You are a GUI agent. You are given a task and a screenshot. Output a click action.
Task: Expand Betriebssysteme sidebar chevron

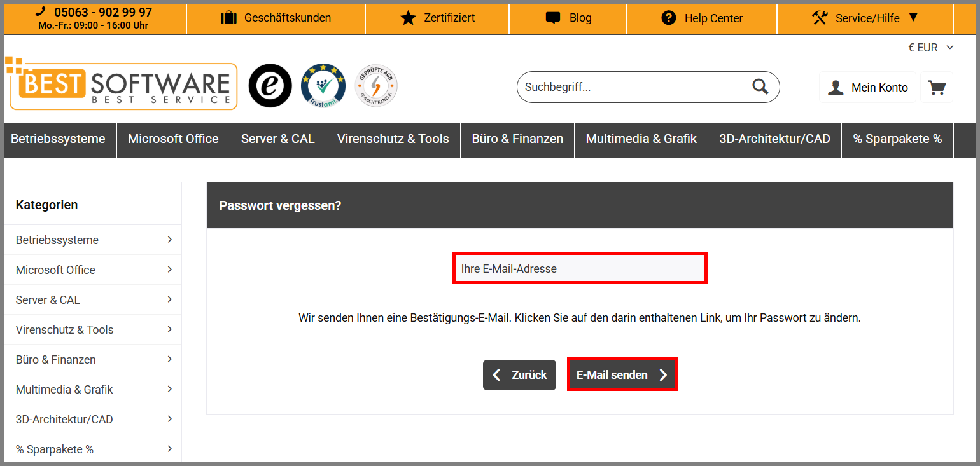[170, 240]
